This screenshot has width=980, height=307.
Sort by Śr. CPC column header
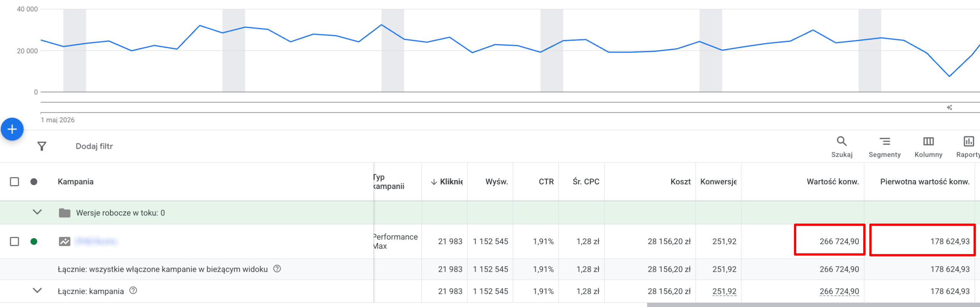tap(586, 182)
